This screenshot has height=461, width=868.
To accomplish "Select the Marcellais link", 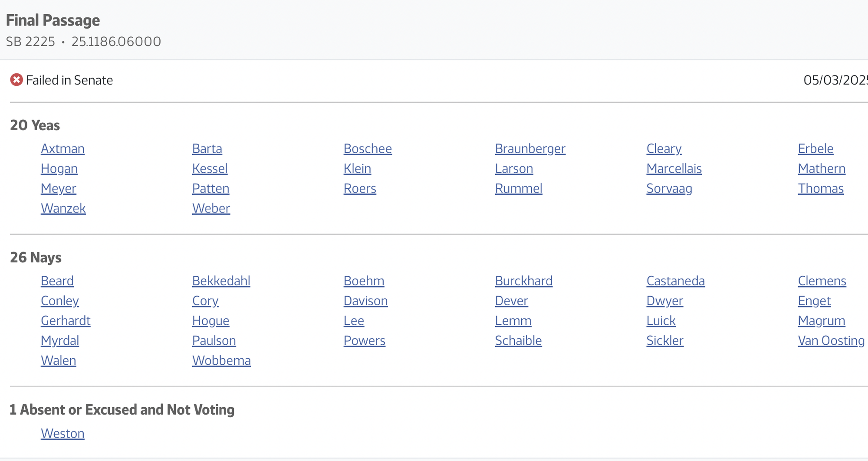I will pos(674,168).
